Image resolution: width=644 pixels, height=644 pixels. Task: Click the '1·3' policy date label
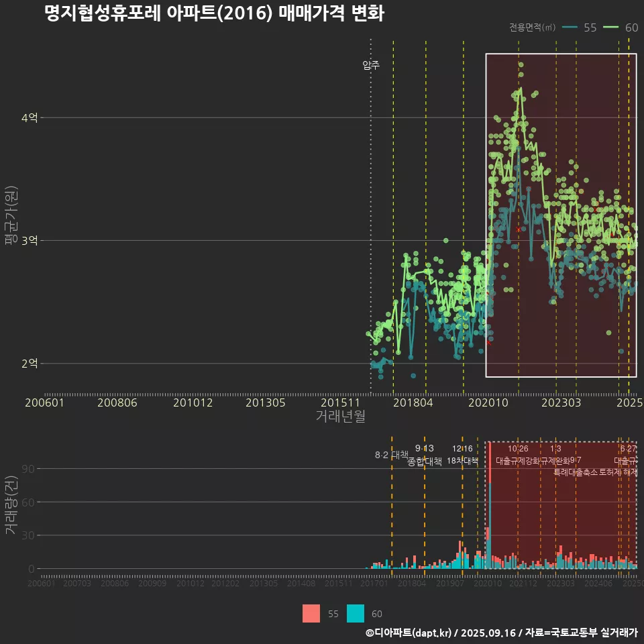[x=555, y=449]
